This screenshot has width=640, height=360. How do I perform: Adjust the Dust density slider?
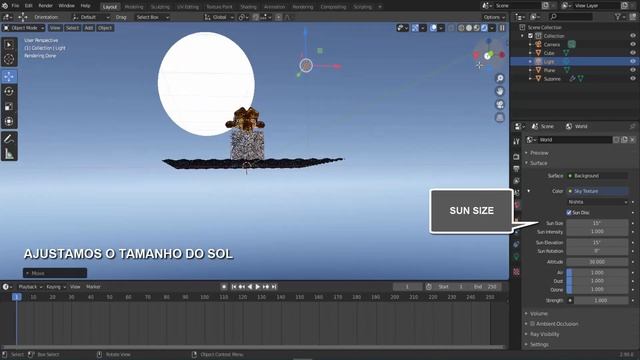point(597,281)
